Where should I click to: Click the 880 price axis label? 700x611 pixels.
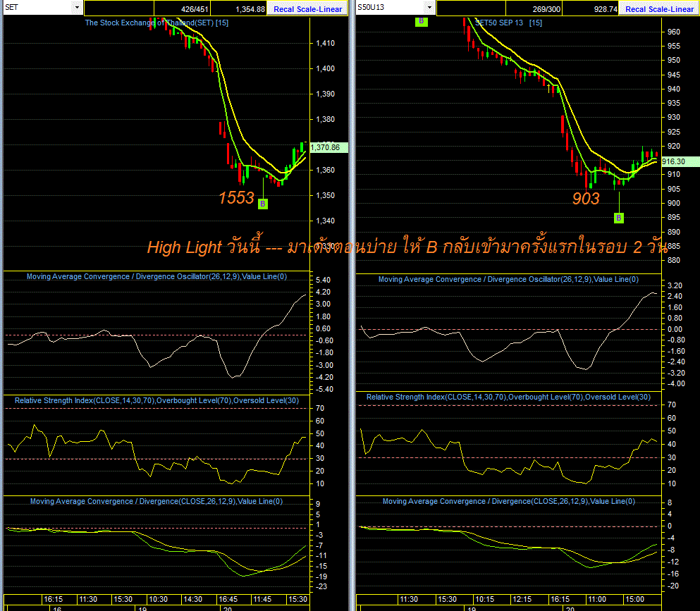674,260
